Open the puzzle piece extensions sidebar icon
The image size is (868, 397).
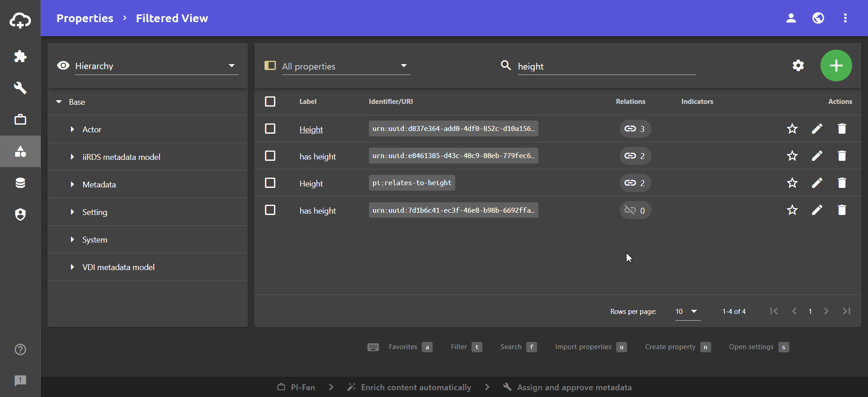tap(20, 56)
